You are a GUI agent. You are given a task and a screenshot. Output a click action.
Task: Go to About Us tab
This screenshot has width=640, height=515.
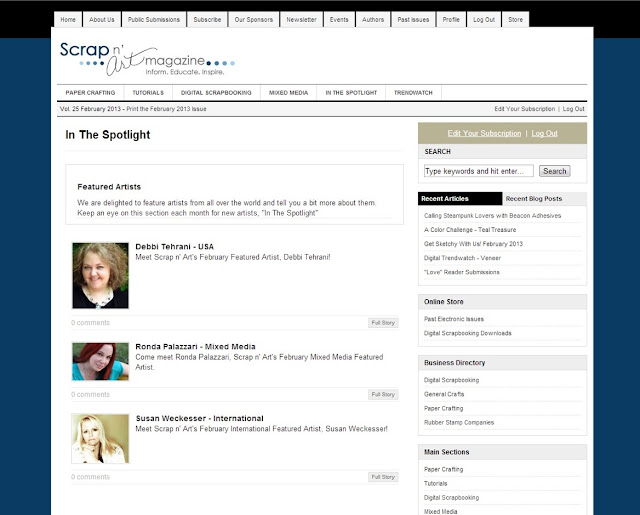pos(102,20)
